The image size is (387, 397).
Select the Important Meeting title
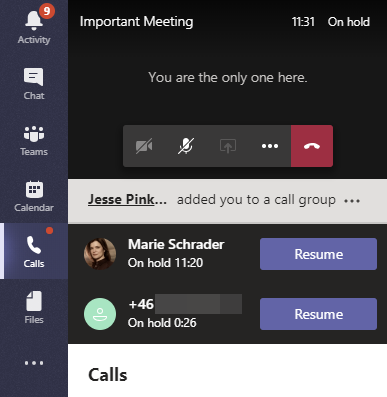(x=136, y=22)
